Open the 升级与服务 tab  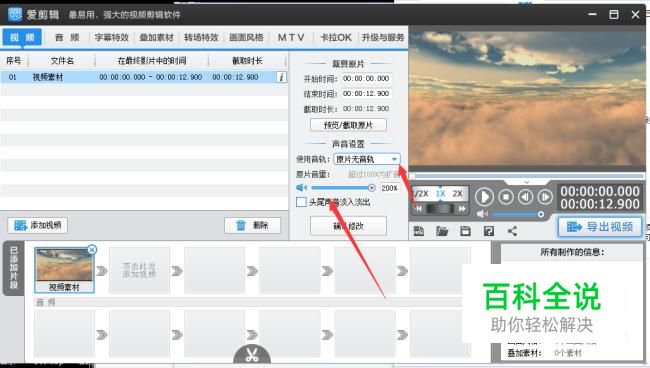pyautogui.click(x=382, y=37)
